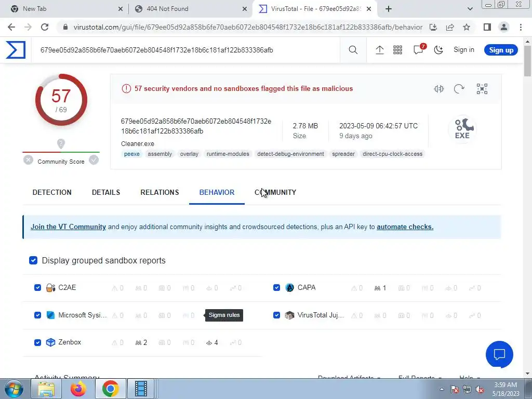The height and width of the screenshot is (399, 532).
Task: Uncheck the C2AE sandbox checkbox
Action: coord(37,288)
